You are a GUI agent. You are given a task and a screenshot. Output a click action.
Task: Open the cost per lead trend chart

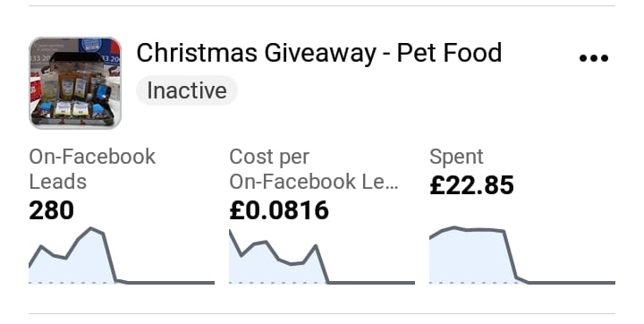(322, 257)
